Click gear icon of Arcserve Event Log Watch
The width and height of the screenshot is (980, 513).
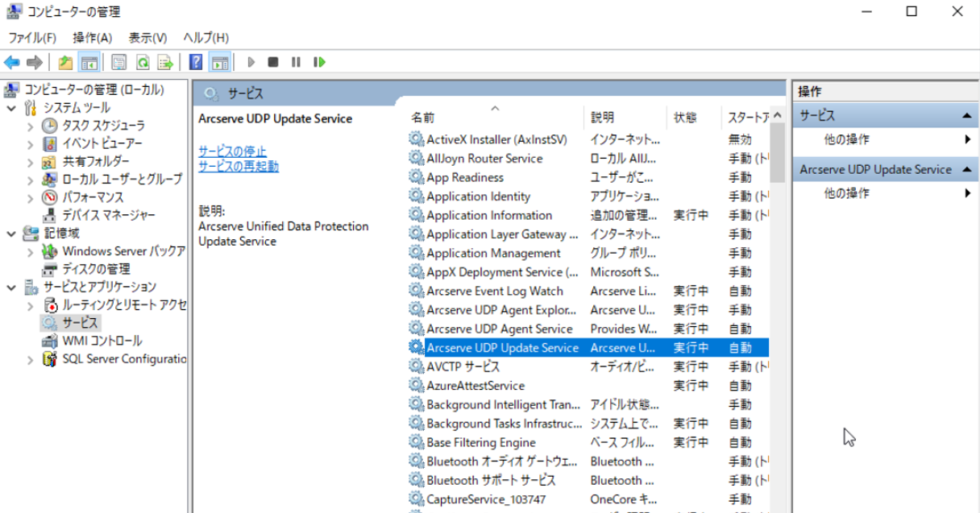[416, 291]
